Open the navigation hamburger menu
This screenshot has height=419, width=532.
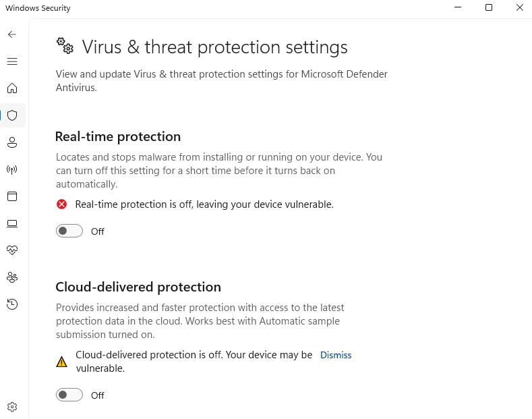pos(12,61)
